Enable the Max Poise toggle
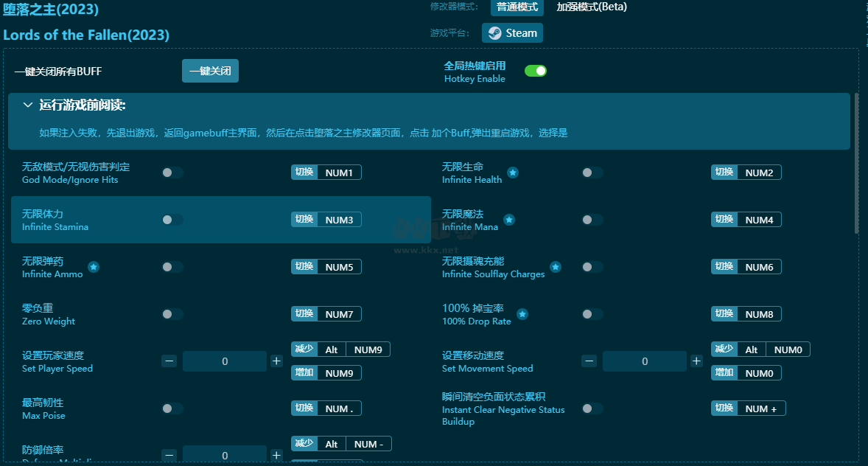The height and width of the screenshot is (466, 868). tap(172, 408)
